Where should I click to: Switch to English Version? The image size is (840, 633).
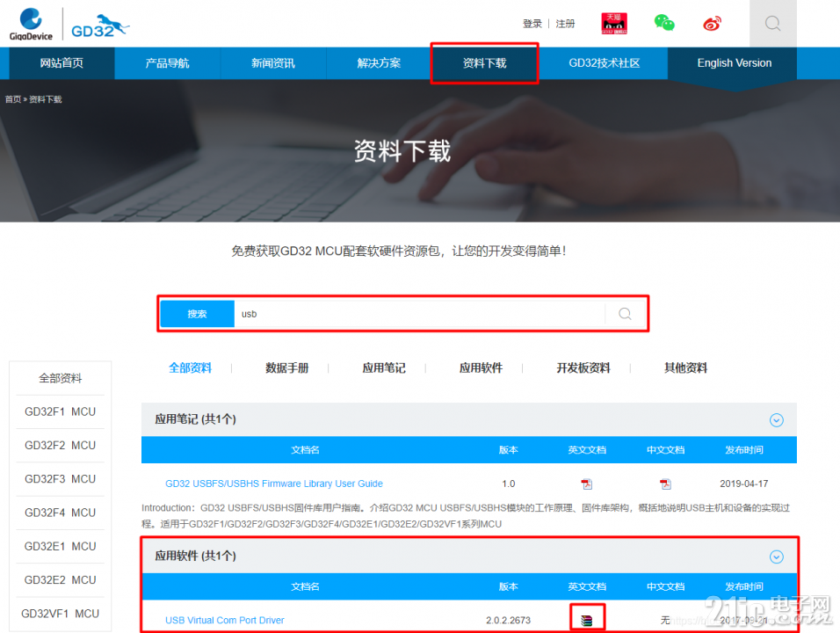coord(735,63)
